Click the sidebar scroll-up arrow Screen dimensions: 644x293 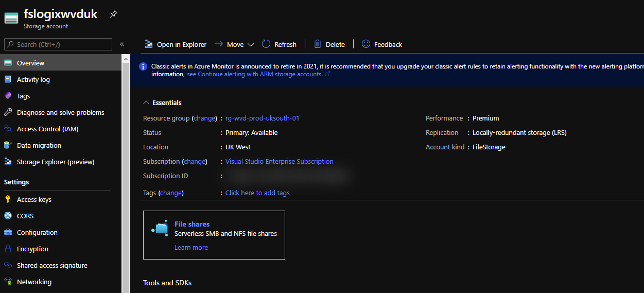tap(126, 58)
